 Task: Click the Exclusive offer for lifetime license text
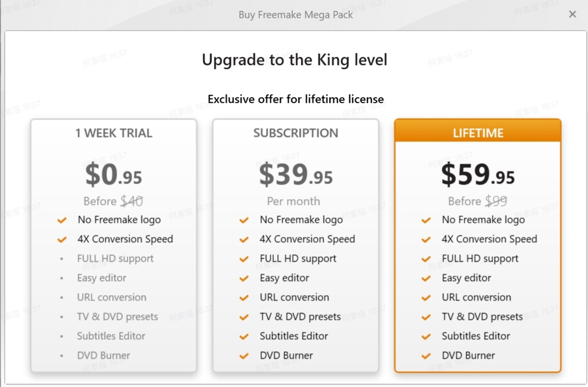pyautogui.click(x=295, y=99)
